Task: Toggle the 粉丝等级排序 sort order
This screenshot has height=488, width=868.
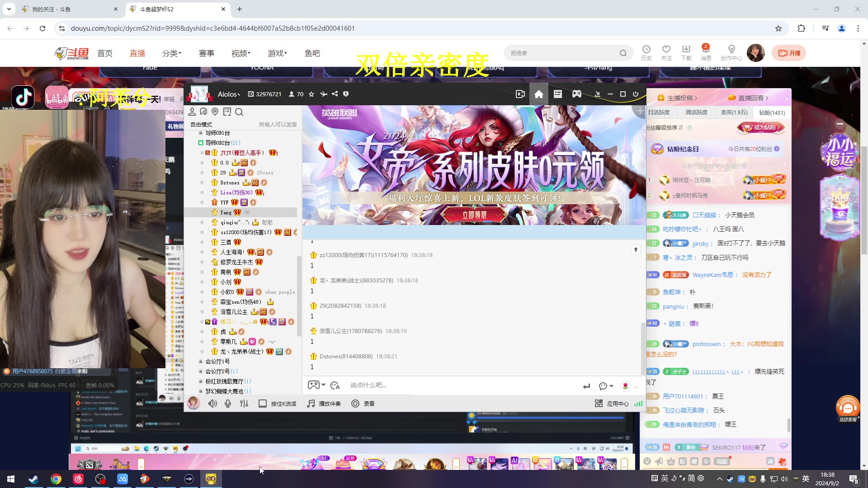Action: point(665,128)
